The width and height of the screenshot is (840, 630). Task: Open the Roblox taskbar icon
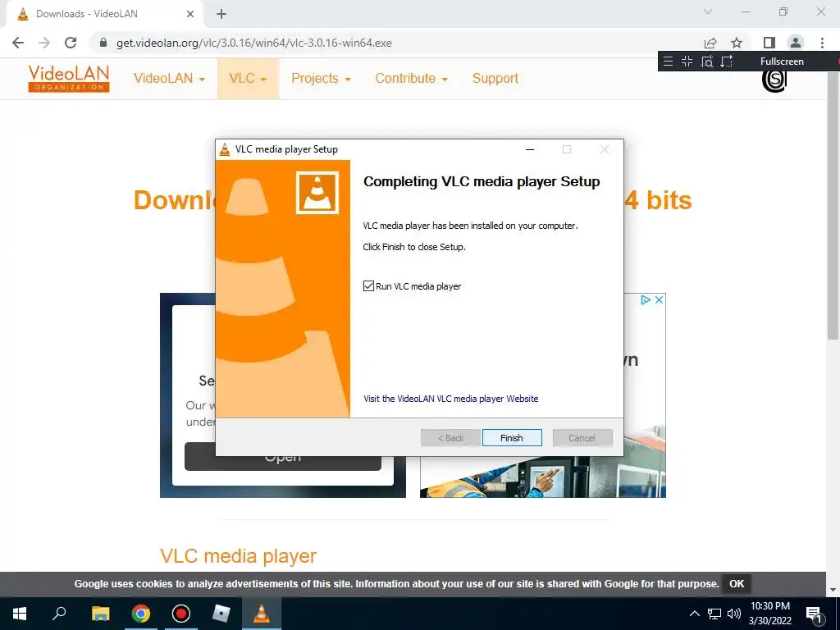(x=221, y=614)
